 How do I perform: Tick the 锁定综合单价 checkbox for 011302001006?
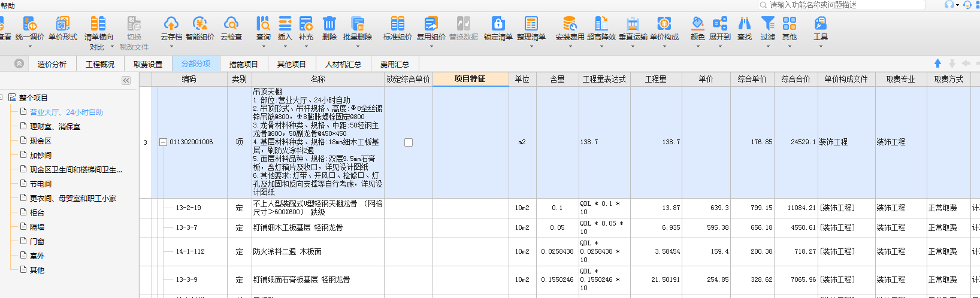[x=409, y=142]
